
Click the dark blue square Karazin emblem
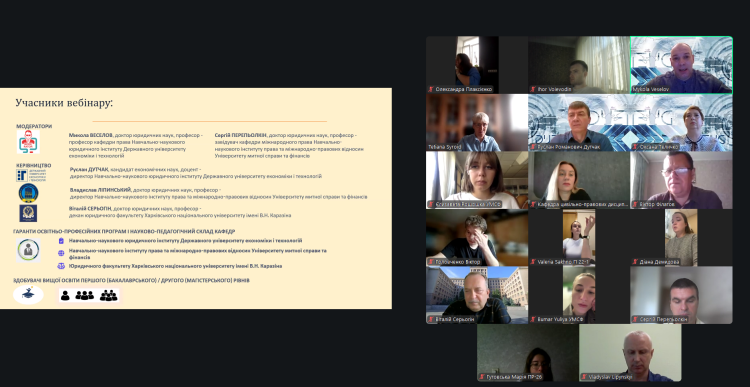click(x=28, y=213)
